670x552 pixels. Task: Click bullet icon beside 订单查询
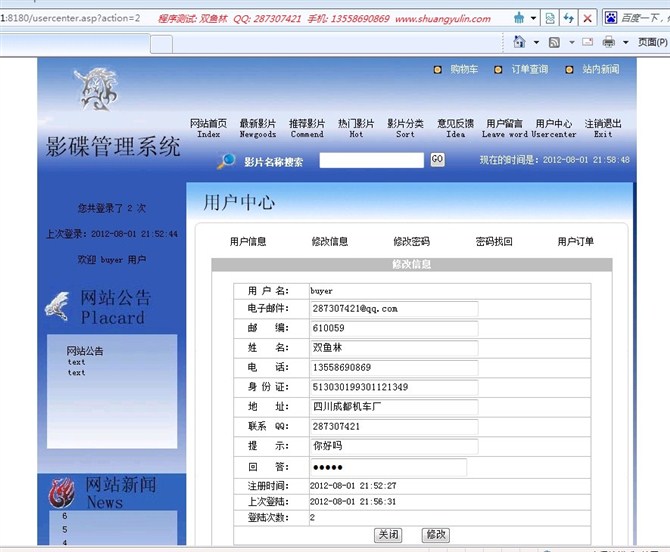[x=498, y=70]
